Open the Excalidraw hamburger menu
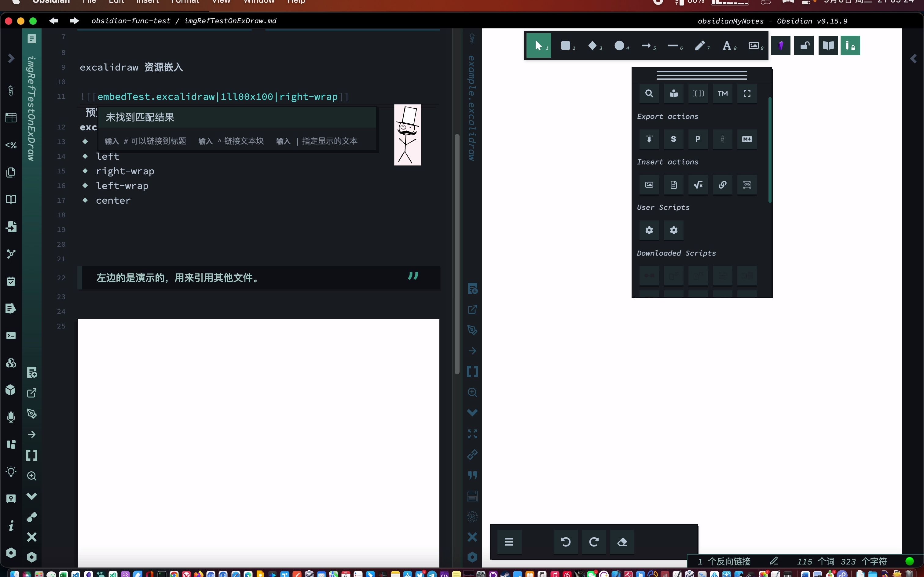 (509, 542)
